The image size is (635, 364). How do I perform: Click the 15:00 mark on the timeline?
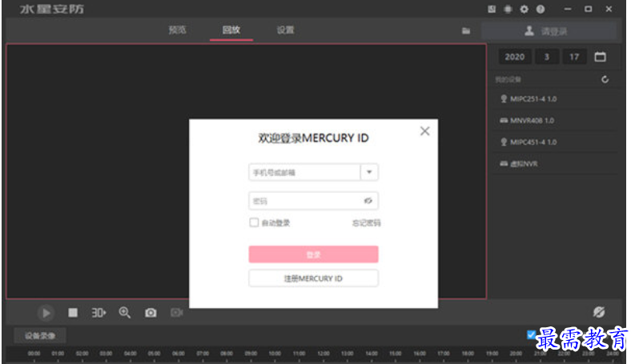coord(396,354)
